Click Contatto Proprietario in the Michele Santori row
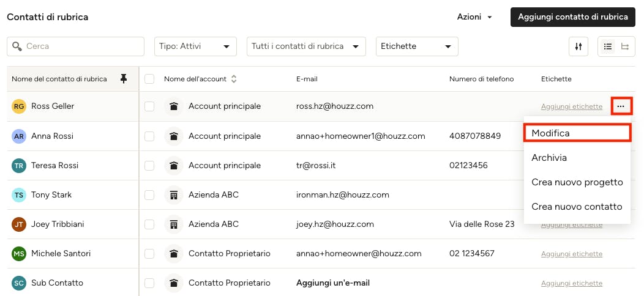Viewport: 644px width, 296px height. click(229, 254)
